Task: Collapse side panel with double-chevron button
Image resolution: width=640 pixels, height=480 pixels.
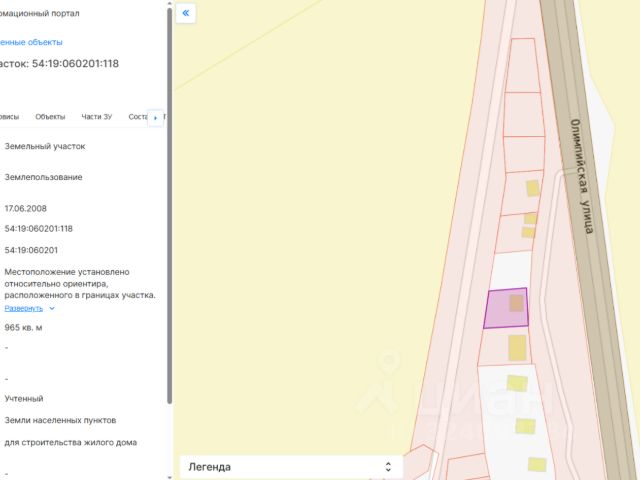Action: [186, 13]
